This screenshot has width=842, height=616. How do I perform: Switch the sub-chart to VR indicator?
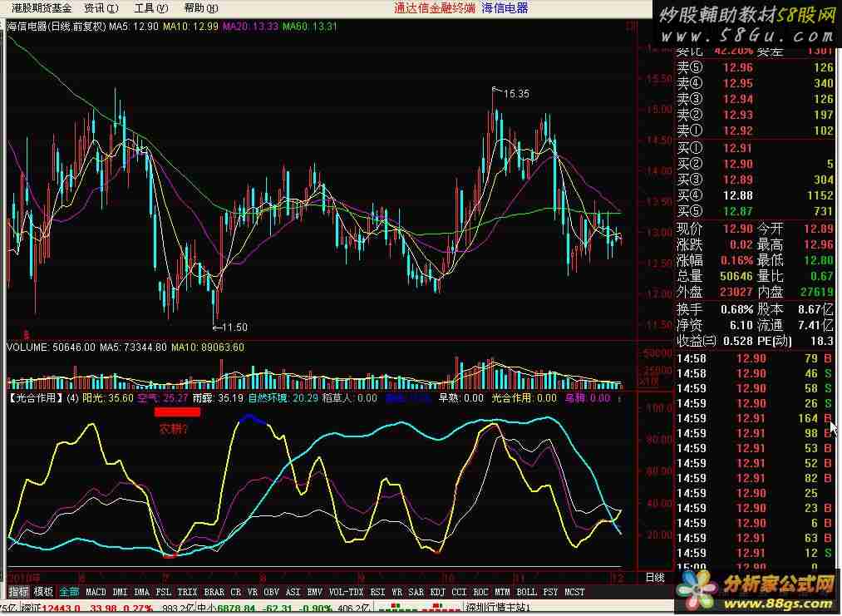coord(253,592)
